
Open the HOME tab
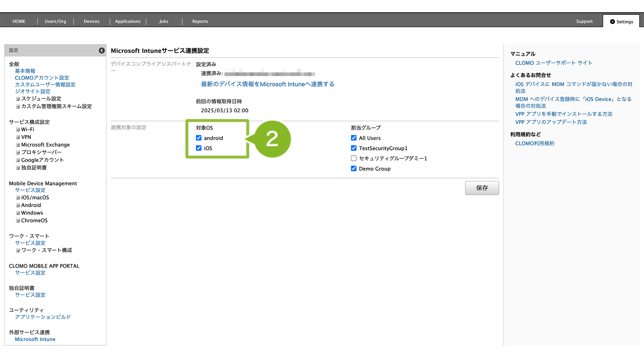click(x=19, y=21)
